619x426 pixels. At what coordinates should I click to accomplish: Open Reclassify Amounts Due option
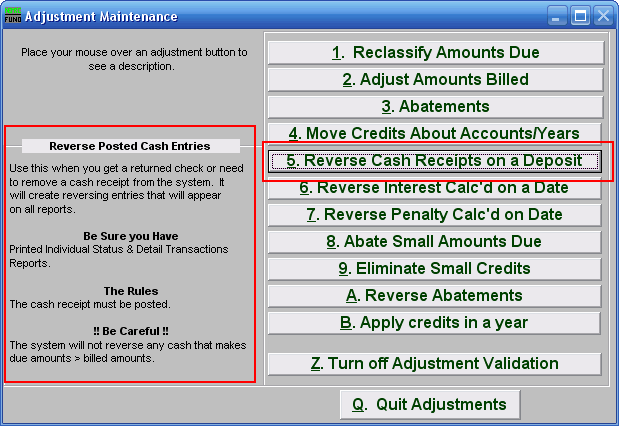tap(435, 52)
